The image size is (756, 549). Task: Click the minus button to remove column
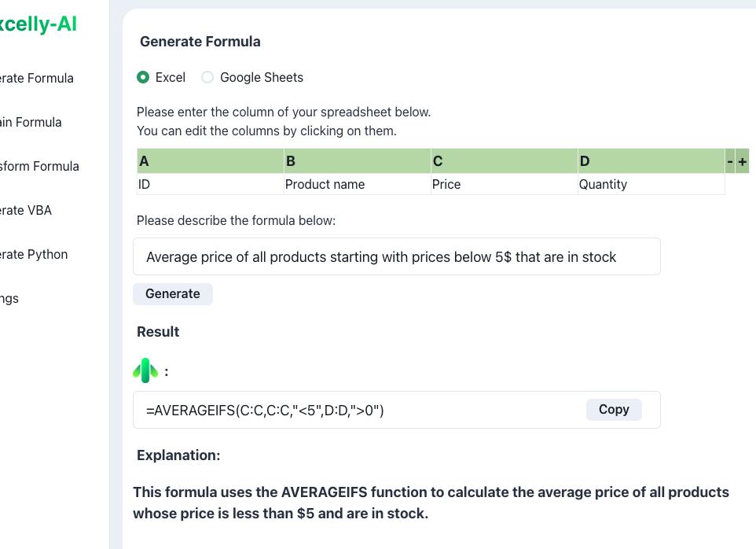click(730, 161)
